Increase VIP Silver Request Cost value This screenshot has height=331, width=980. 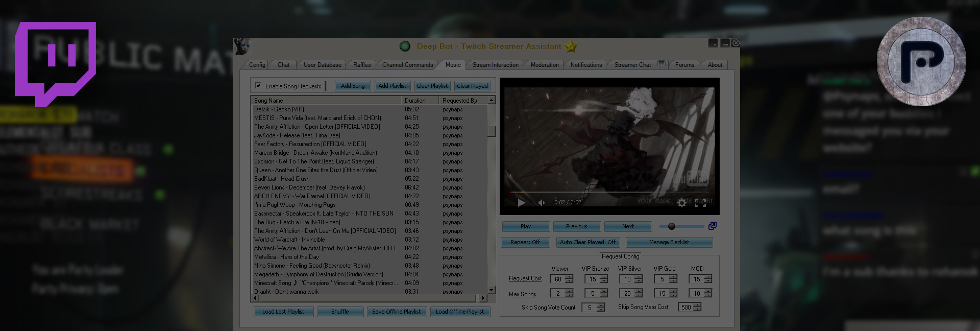[639, 277]
